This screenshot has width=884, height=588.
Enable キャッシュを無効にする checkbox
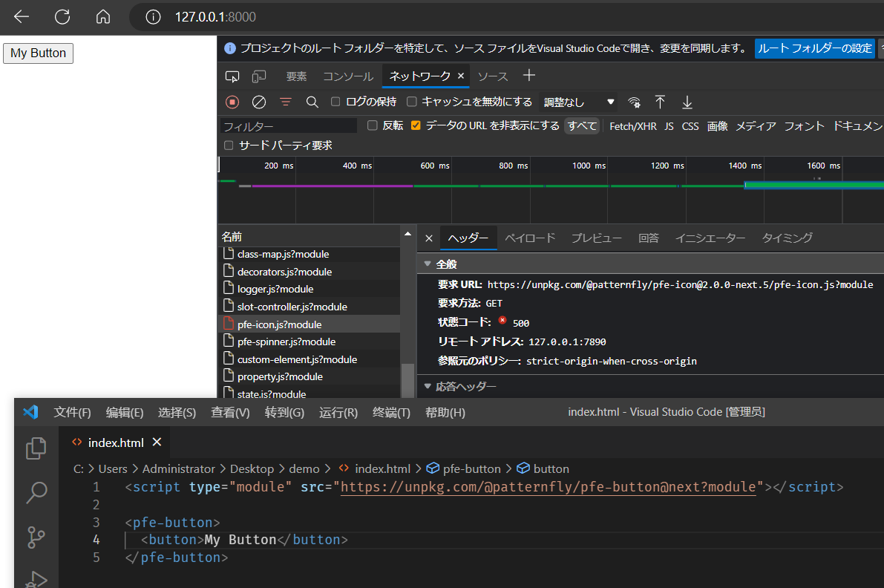pos(411,102)
